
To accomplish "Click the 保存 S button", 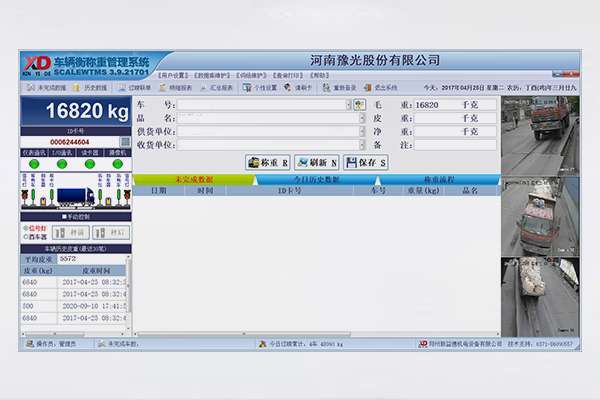I will click(366, 163).
